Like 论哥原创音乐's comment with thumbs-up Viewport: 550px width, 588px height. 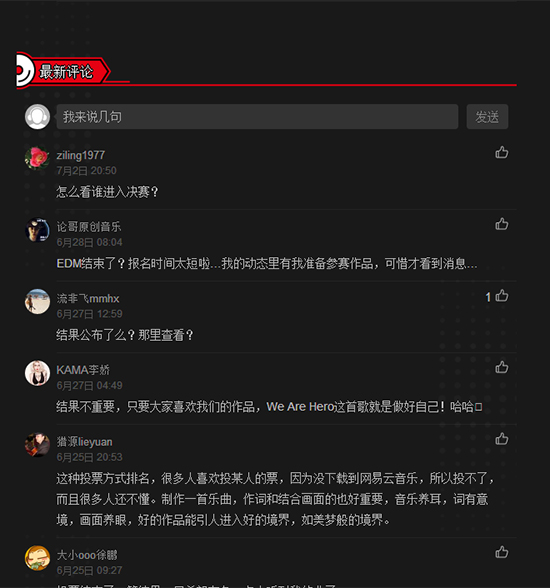click(502, 224)
